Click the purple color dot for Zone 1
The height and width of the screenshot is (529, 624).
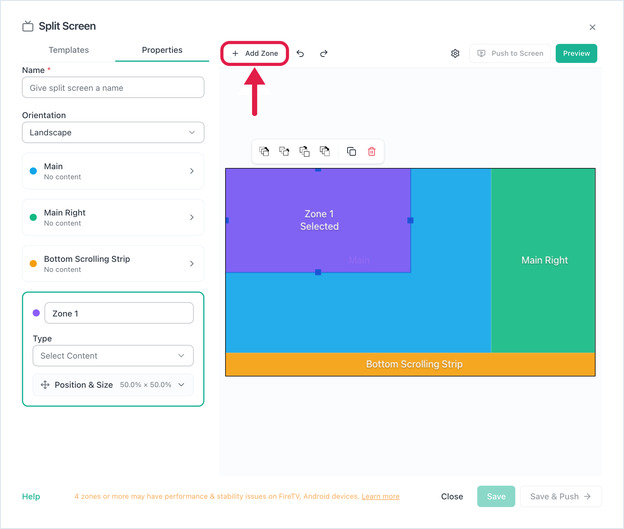click(36, 313)
